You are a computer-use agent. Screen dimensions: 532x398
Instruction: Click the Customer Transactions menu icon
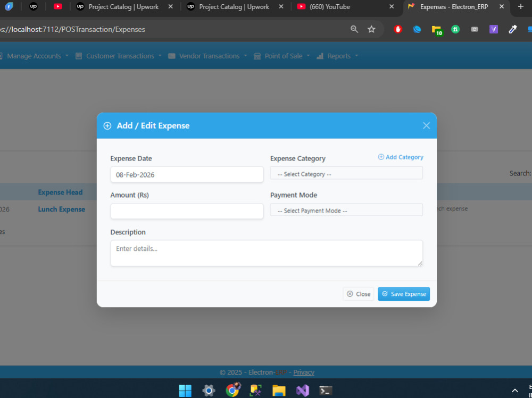click(79, 56)
